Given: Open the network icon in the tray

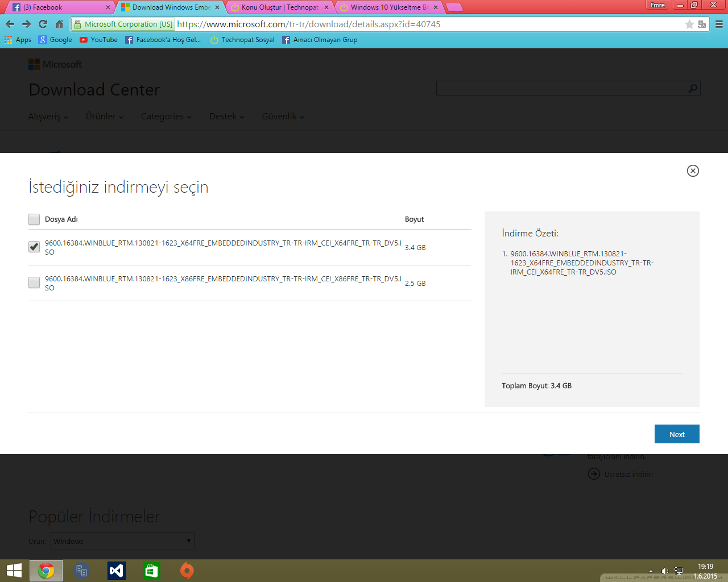Looking at the screenshot, I should pos(679,571).
